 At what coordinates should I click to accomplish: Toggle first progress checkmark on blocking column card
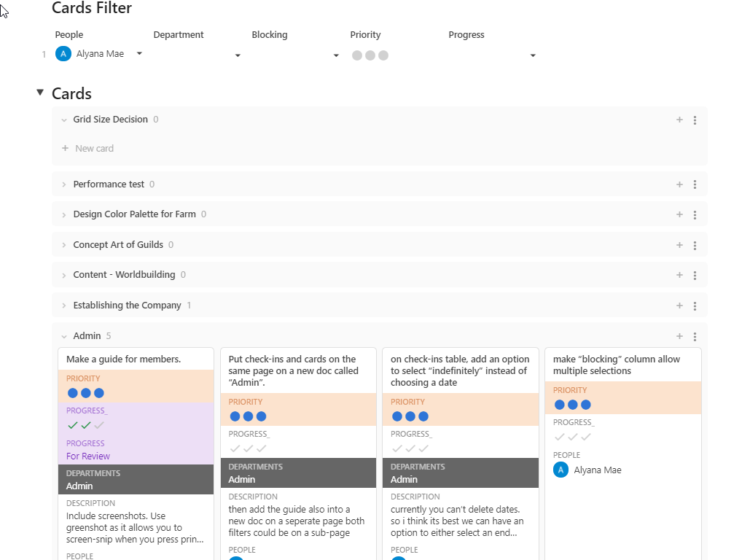[560, 437]
